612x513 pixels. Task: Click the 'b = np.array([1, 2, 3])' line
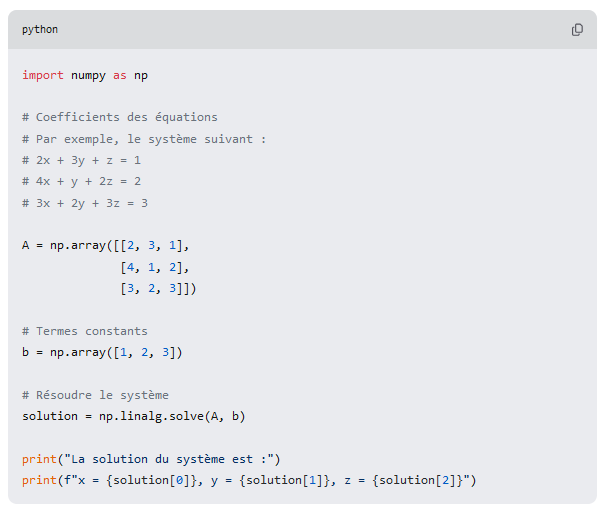[x=102, y=352]
